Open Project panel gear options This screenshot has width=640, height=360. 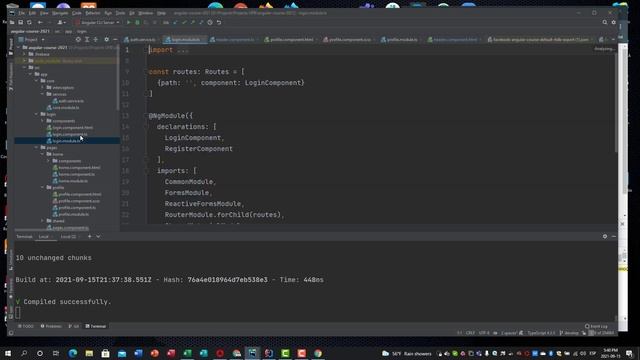pyautogui.click(x=107, y=40)
